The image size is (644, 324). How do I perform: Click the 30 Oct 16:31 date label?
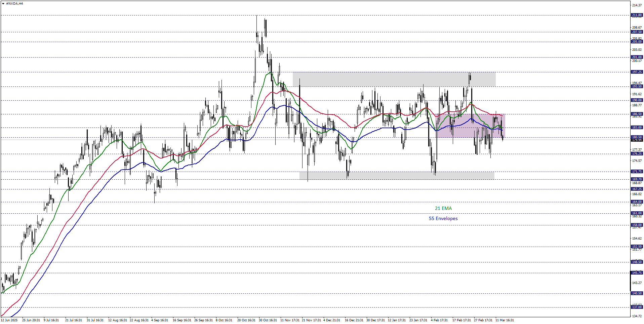pyautogui.click(x=268, y=320)
